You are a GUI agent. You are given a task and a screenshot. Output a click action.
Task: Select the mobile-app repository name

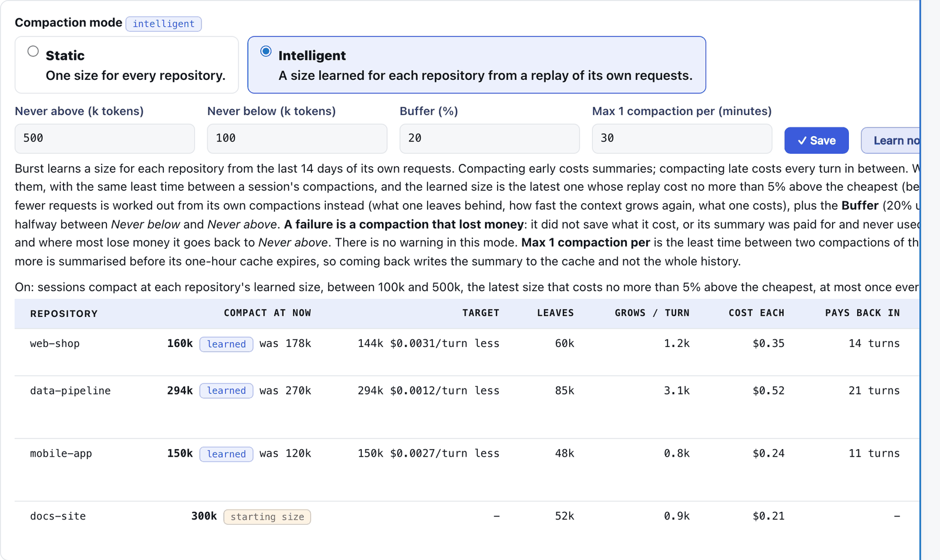tap(61, 453)
